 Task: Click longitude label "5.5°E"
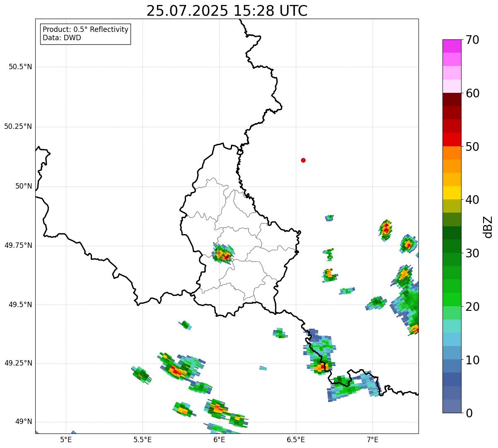(x=143, y=439)
